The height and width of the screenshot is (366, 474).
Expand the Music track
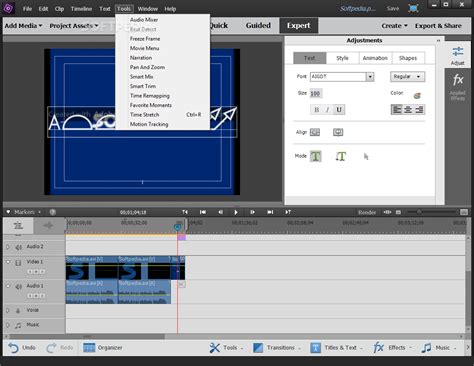tap(8, 325)
